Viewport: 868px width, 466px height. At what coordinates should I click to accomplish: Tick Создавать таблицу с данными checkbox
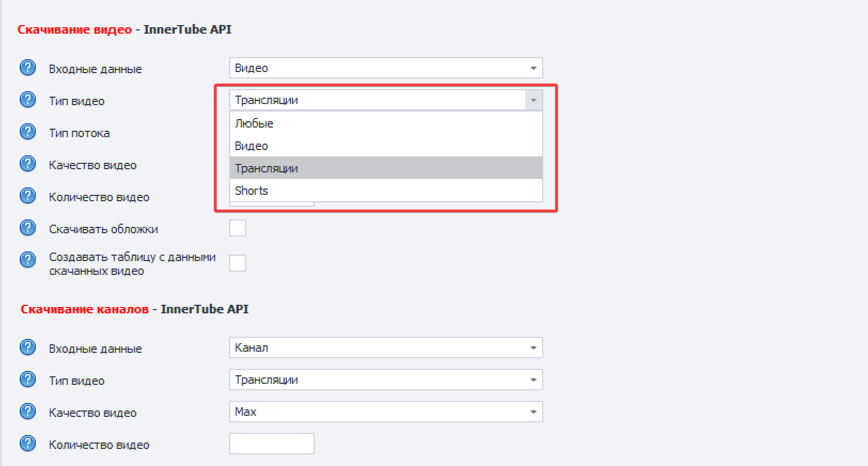(238, 263)
